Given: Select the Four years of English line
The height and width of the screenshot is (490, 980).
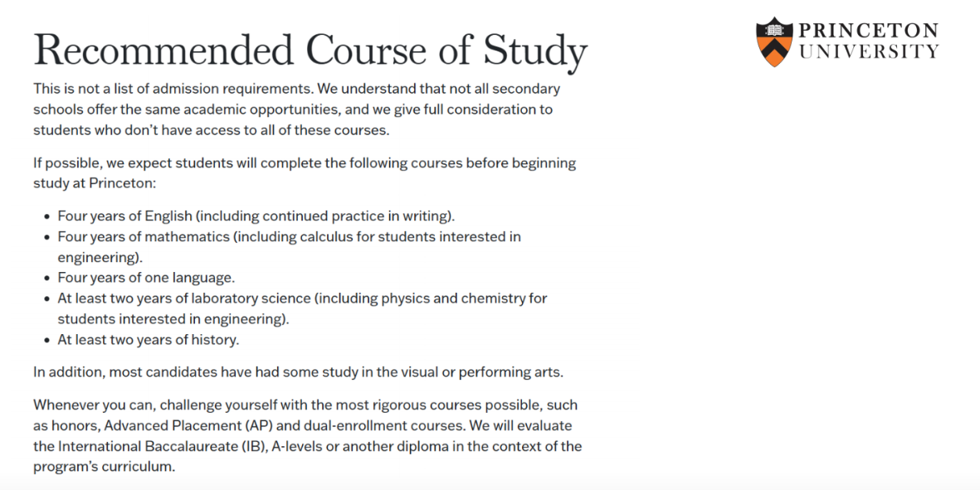Looking at the screenshot, I should tap(256, 216).
